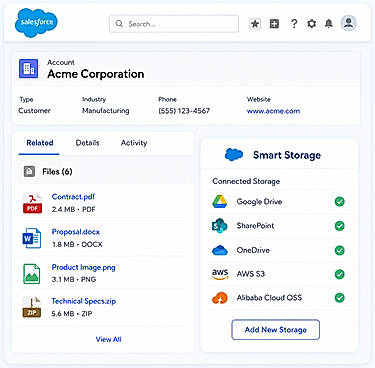Switch to the Related tab
This screenshot has width=375, height=368.
click(x=40, y=143)
